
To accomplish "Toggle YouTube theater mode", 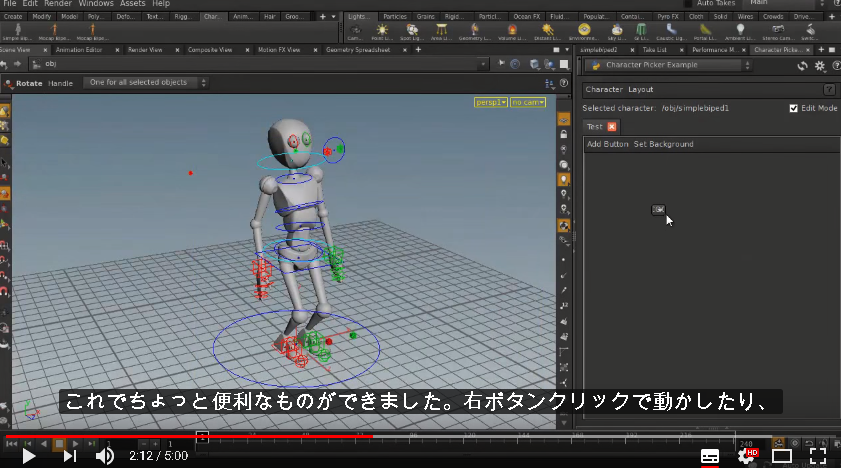I will pos(782,456).
